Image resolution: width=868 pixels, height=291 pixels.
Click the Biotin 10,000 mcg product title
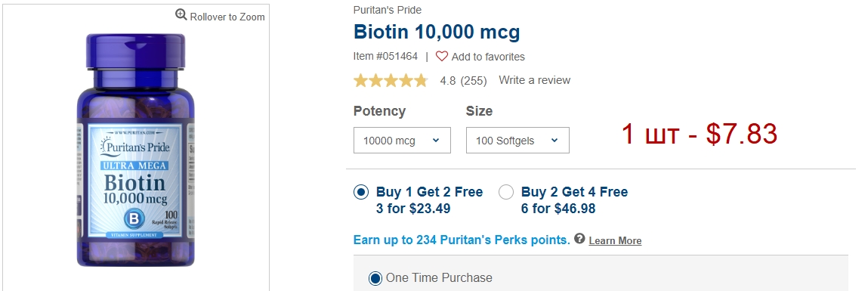coord(437,33)
